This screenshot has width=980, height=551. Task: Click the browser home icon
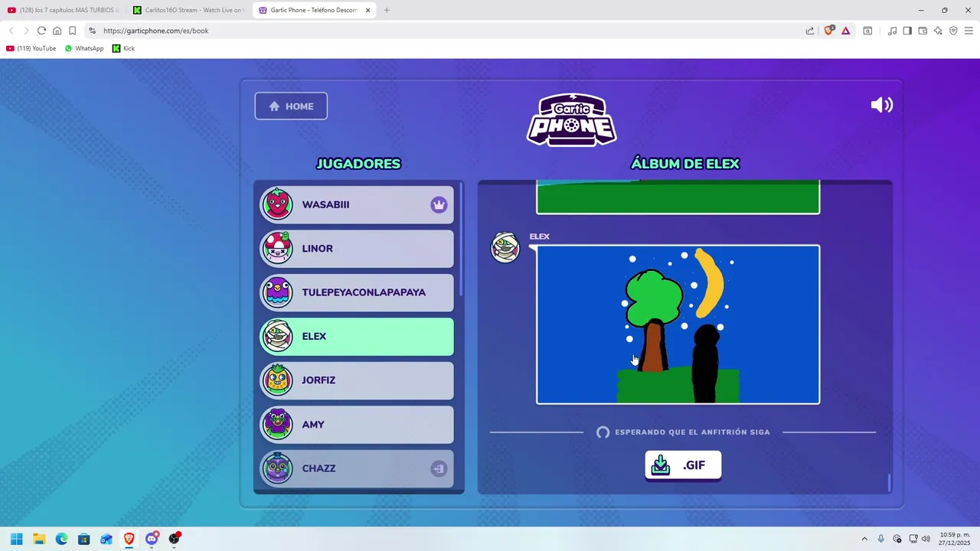click(57, 31)
